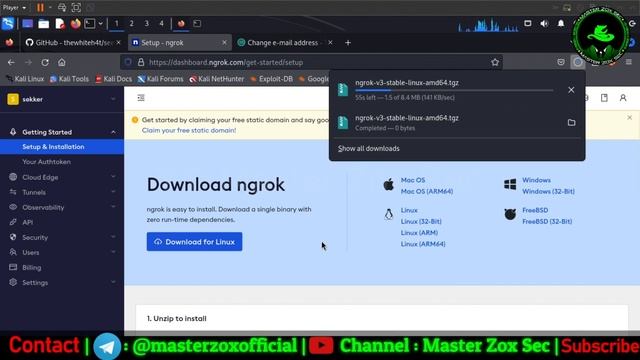Launch the file manager from panel
The height and width of the screenshot is (360, 640).
coord(44,24)
